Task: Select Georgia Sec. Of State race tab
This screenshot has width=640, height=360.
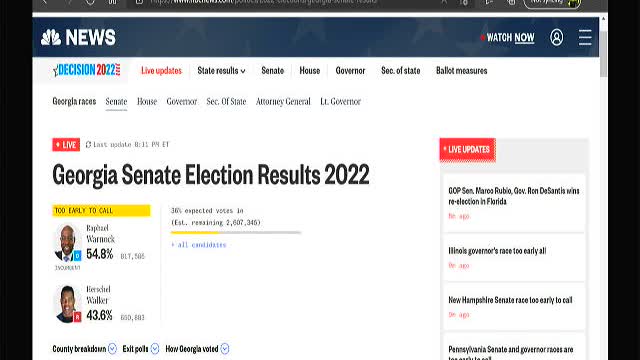Action: pyautogui.click(x=226, y=101)
